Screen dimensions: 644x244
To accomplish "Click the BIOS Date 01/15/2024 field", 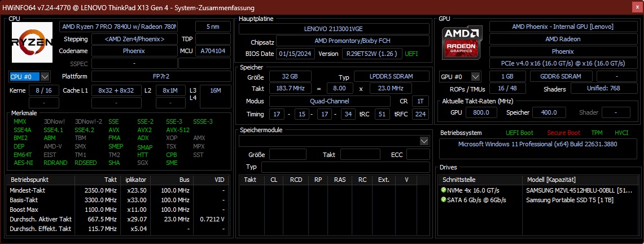I will coord(296,54).
